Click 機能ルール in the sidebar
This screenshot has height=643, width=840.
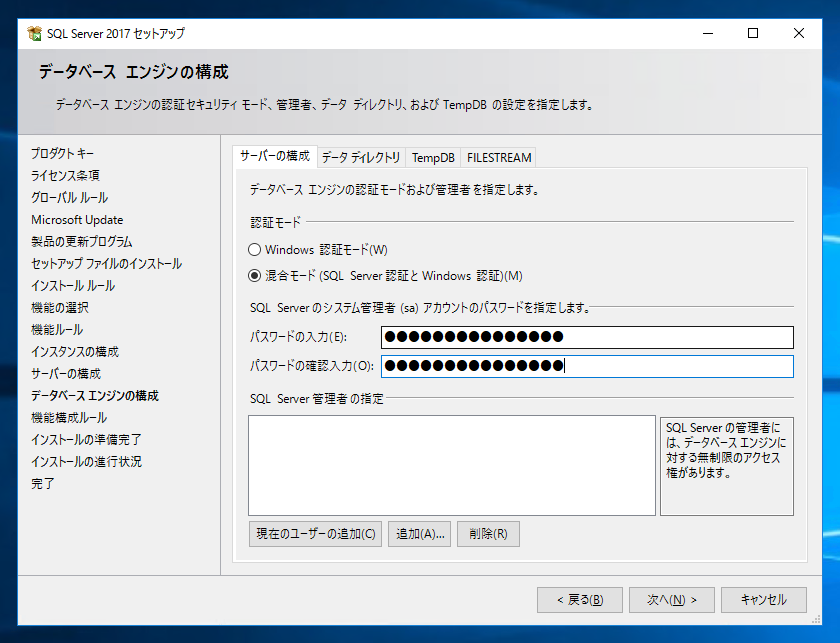[x=57, y=330]
